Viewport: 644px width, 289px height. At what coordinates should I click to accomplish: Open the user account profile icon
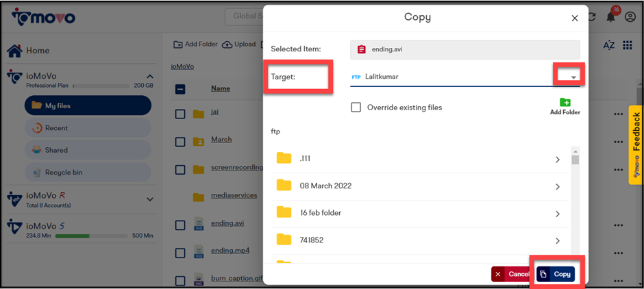[x=630, y=17]
